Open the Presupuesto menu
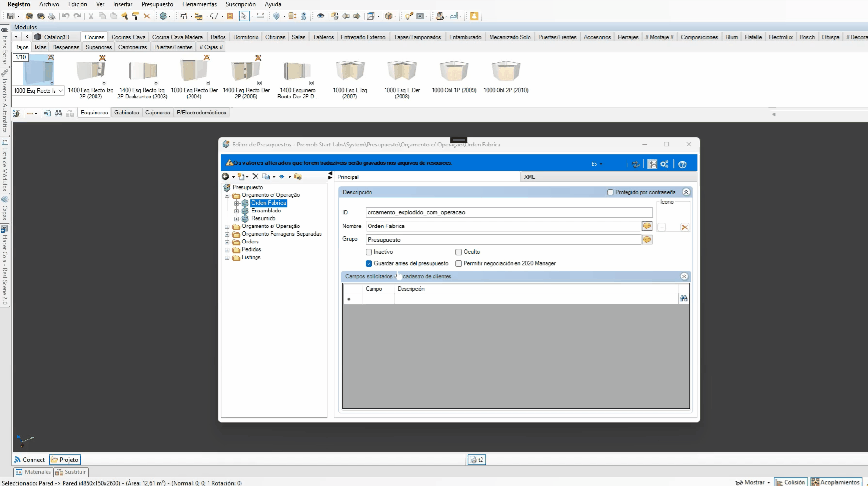 pos(157,4)
